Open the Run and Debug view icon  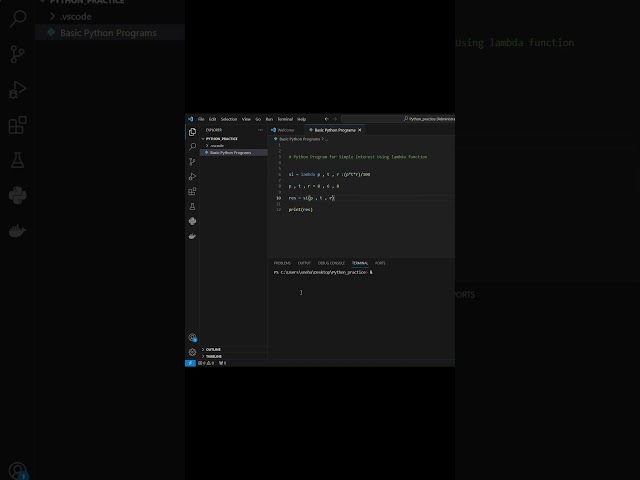192,177
